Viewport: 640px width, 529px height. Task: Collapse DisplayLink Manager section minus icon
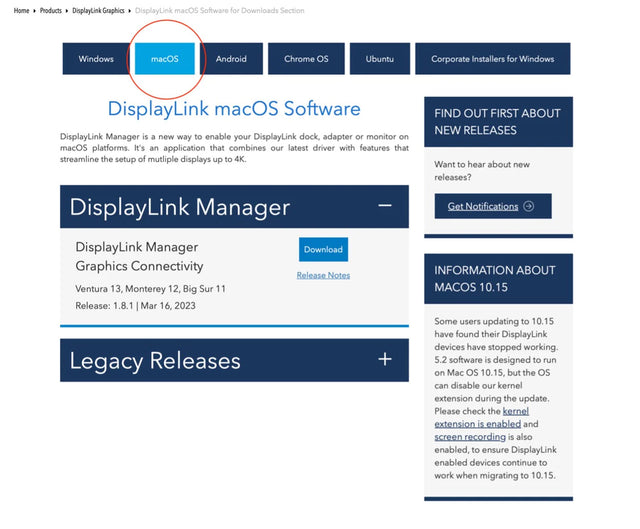click(x=385, y=206)
